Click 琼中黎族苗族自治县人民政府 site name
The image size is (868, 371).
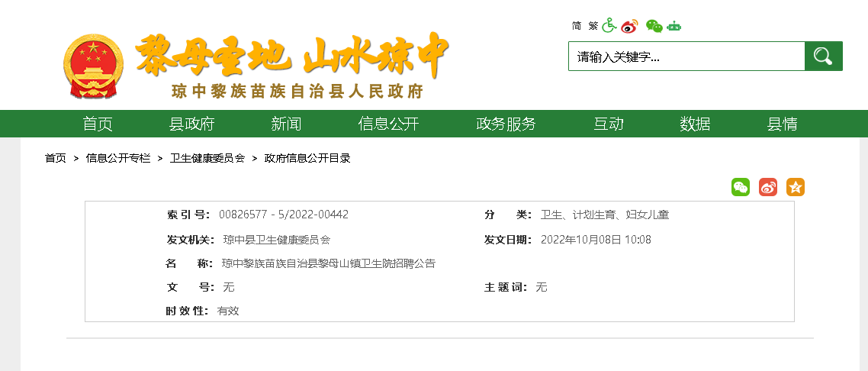(x=297, y=92)
